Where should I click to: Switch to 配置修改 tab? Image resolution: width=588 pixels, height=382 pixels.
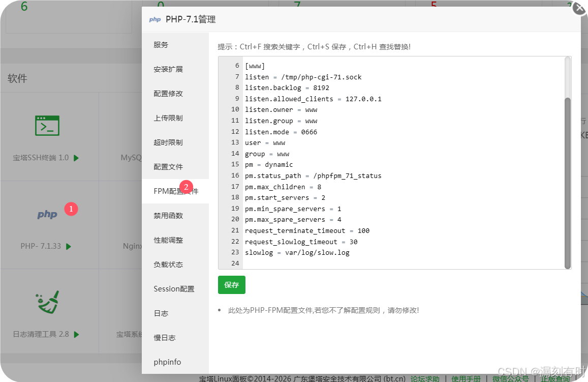175,94
